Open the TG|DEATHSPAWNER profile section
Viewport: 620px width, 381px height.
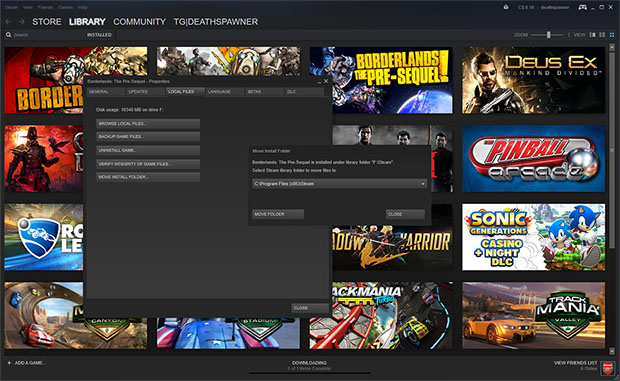(x=216, y=22)
